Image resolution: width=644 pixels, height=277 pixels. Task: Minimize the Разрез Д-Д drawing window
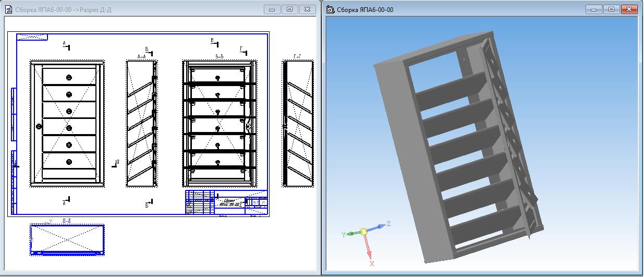(272, 9)
